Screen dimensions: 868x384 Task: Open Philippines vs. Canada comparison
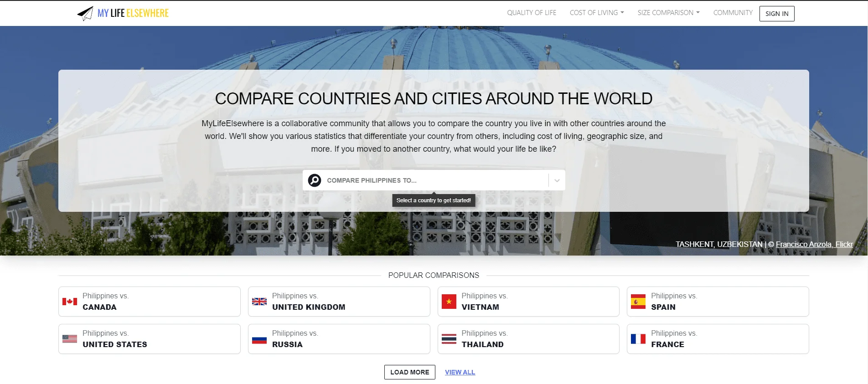[x=150, y=302]
